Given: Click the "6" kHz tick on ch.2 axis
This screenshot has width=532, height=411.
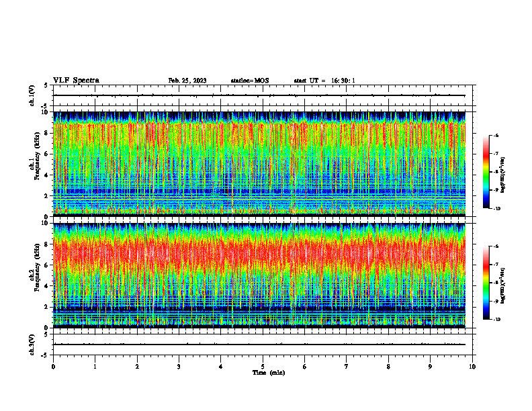Looking at the screenshot, I should pyautogui.click(x=46, y=265).
